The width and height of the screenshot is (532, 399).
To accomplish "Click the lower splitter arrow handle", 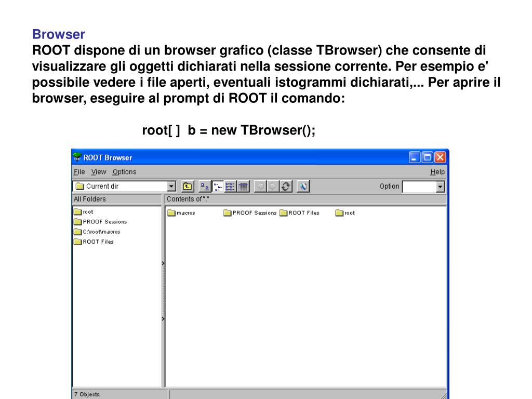I will pyautogui.click(x=163, y=318).
